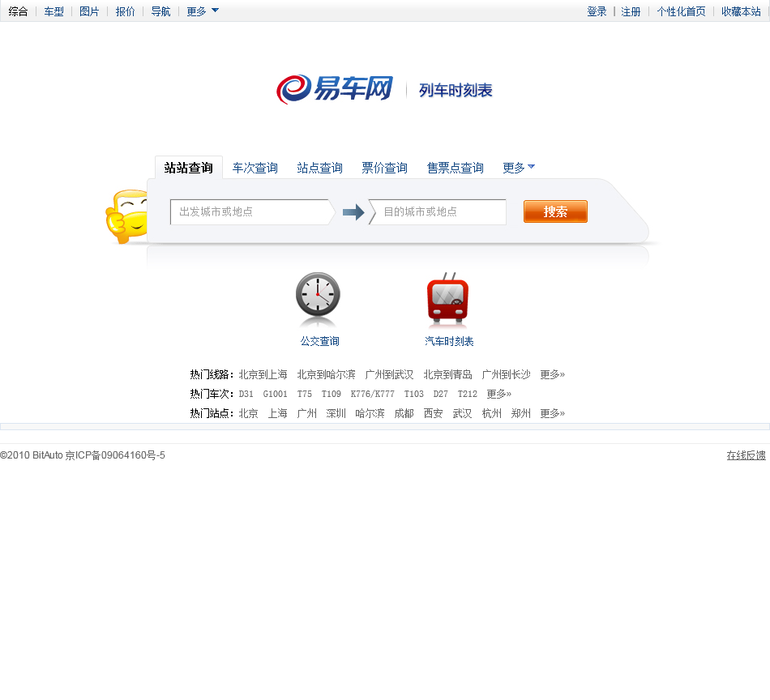Open 导航 in top navigation
Image resolution: width=770 pixels, height=700 pixels.
click(x=160, y=11)
